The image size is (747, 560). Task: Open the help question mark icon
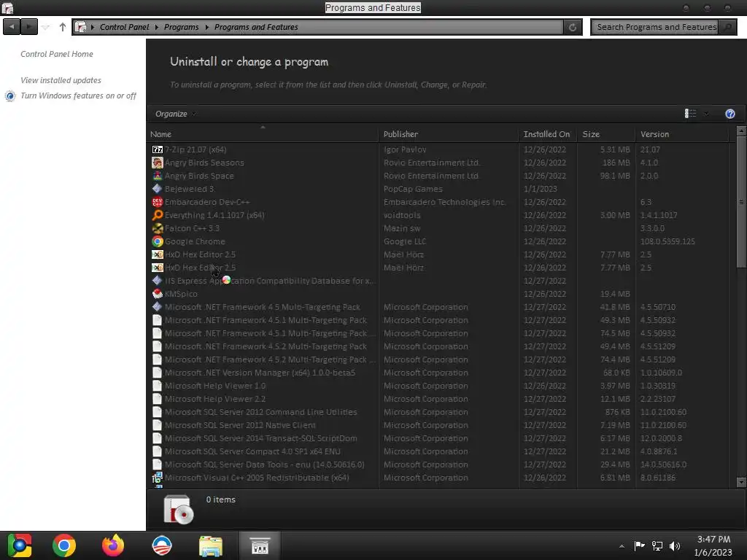pos(729,114)
